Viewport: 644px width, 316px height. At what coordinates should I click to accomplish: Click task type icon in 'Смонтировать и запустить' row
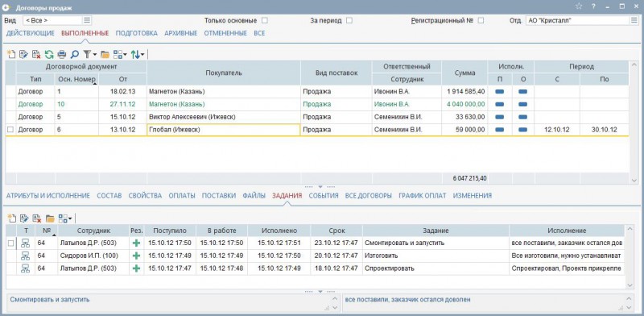[26, 243]
